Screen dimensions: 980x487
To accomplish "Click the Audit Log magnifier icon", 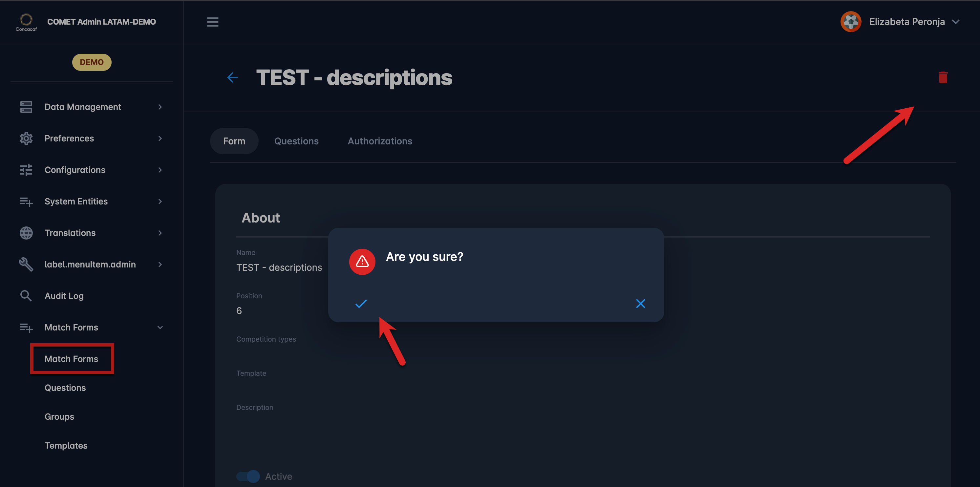I will 26,296.
